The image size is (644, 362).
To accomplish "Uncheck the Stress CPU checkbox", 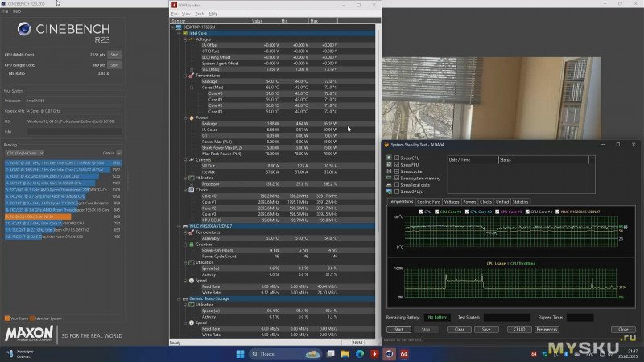I will 397,158.
